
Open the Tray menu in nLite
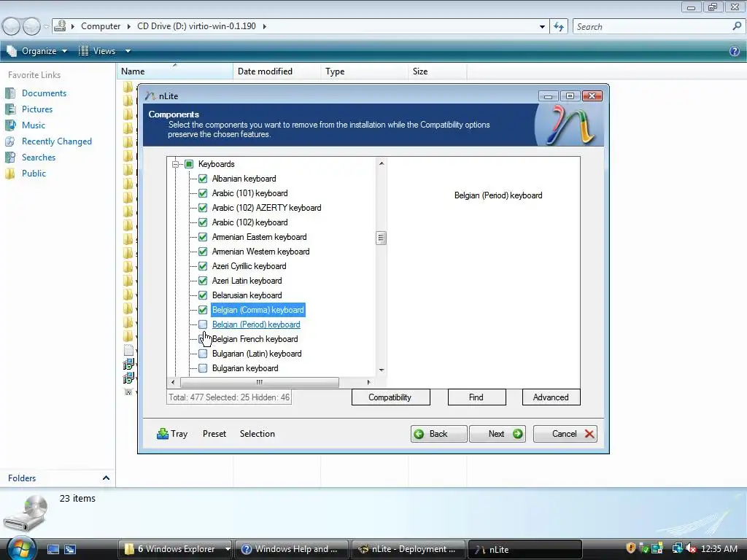pos(172,434)
